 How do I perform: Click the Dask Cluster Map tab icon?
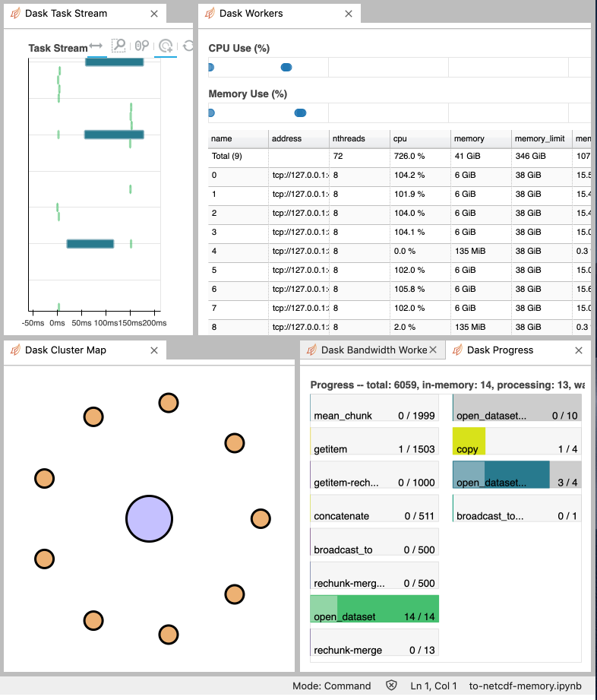(x=16, y=350)
